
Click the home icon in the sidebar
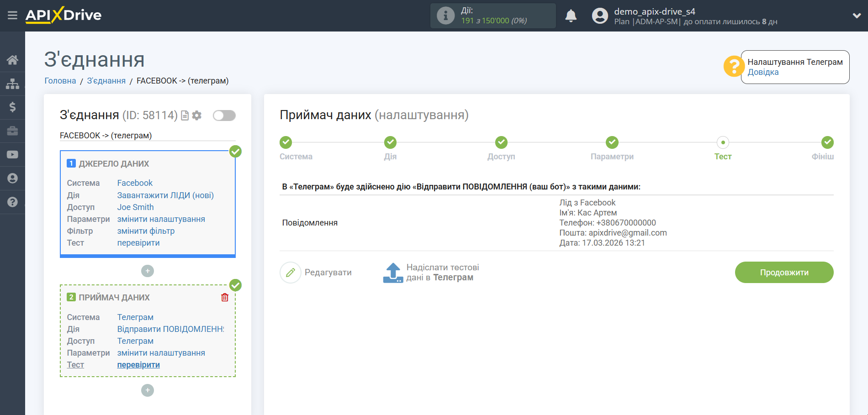[12, 60]
